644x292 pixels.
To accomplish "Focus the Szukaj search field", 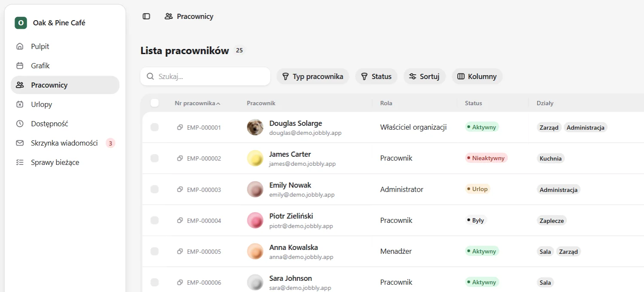I will (205, 76).
